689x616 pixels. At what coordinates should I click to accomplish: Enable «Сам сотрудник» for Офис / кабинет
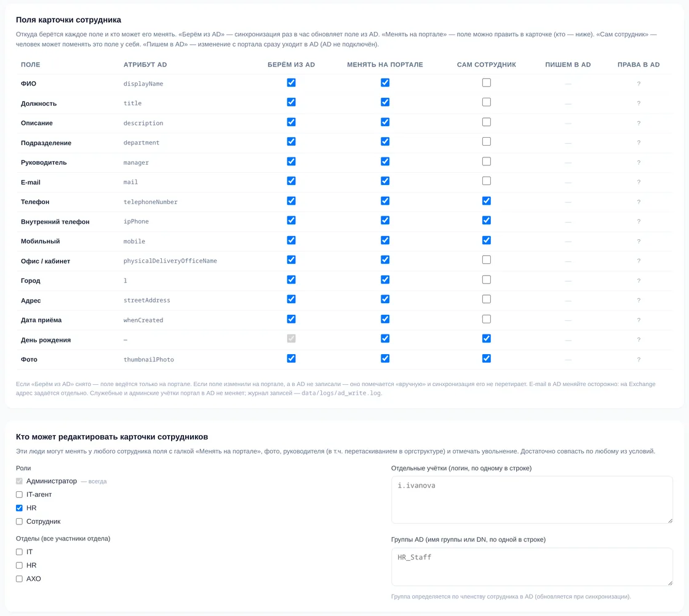[x=487, y=260]
